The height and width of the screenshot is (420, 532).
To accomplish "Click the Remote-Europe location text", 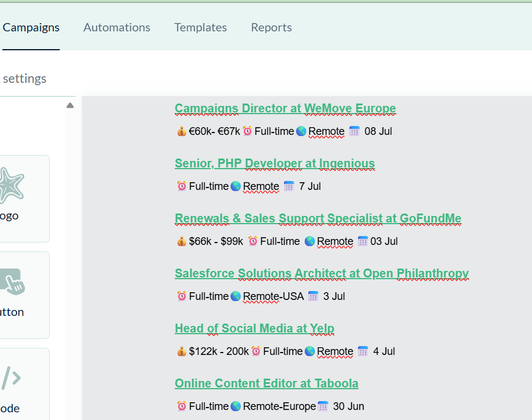I will coord(279,406).
